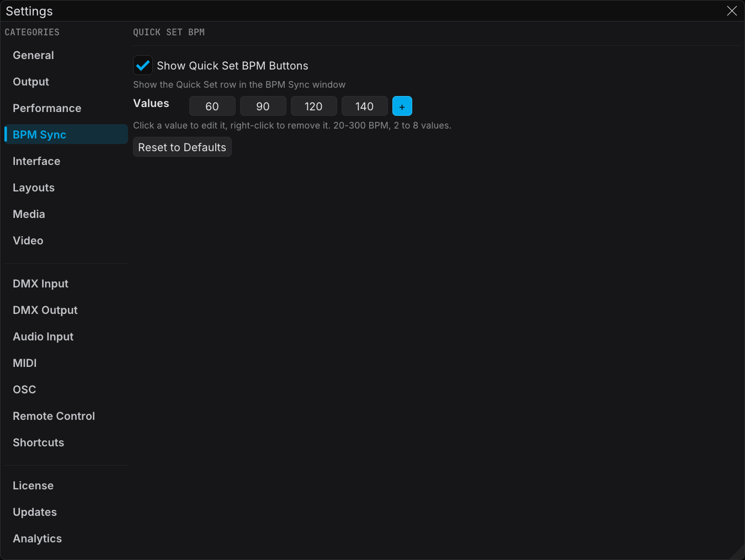Open the General category
The height and width of the screenshot is (560, 745).
point(66,55)
